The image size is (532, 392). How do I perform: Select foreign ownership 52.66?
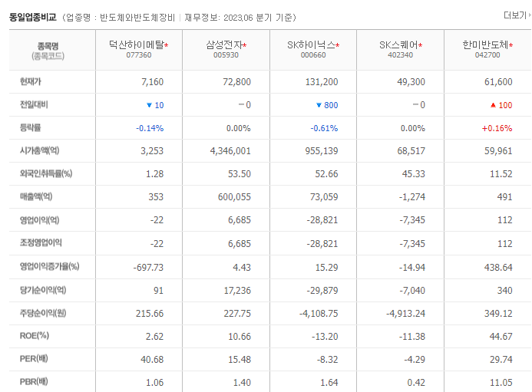tap(326, 174)
